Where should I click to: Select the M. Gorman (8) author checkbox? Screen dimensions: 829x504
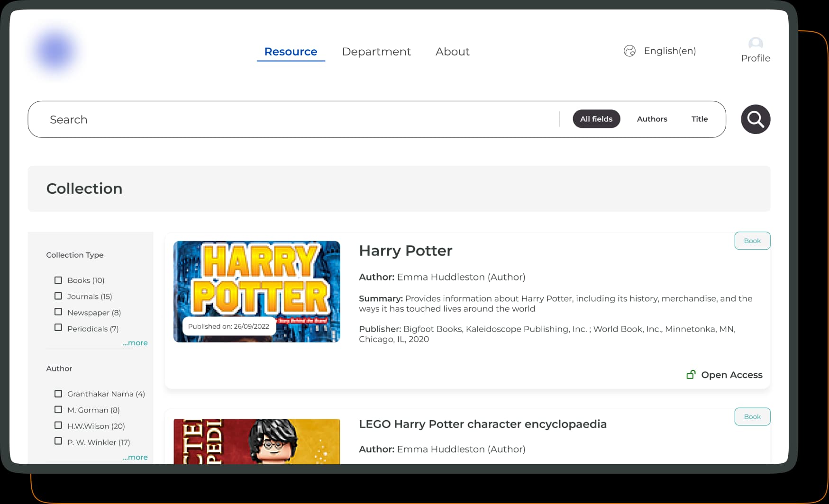pos(58,409)
